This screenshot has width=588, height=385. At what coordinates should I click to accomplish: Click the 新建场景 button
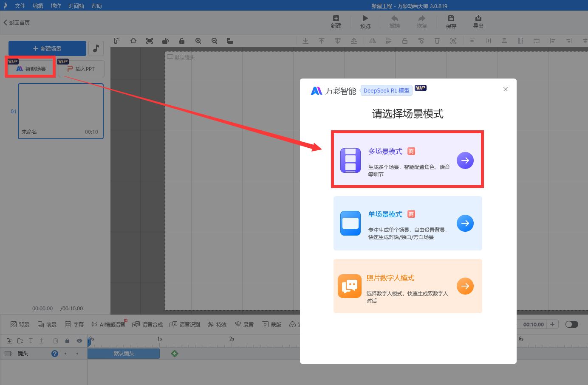47,48
